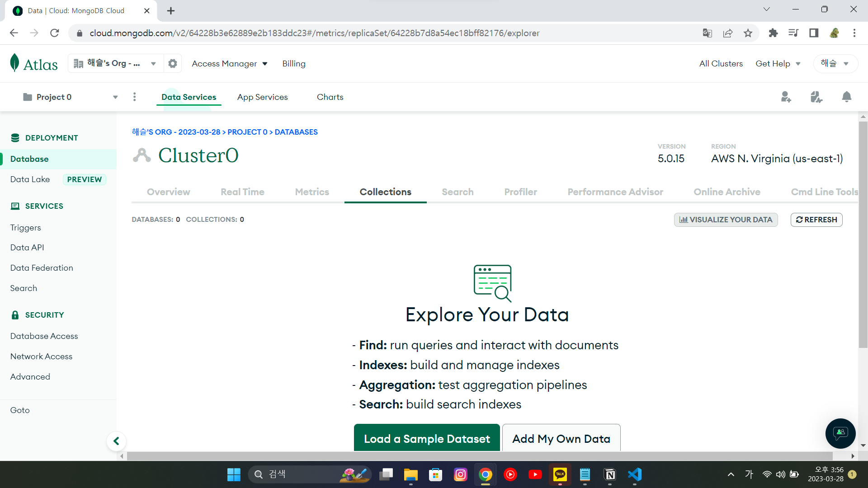Click DATABASES breadcrumb link
The width and height of the screenshot is (868, 488).
[x=296, y=132]
